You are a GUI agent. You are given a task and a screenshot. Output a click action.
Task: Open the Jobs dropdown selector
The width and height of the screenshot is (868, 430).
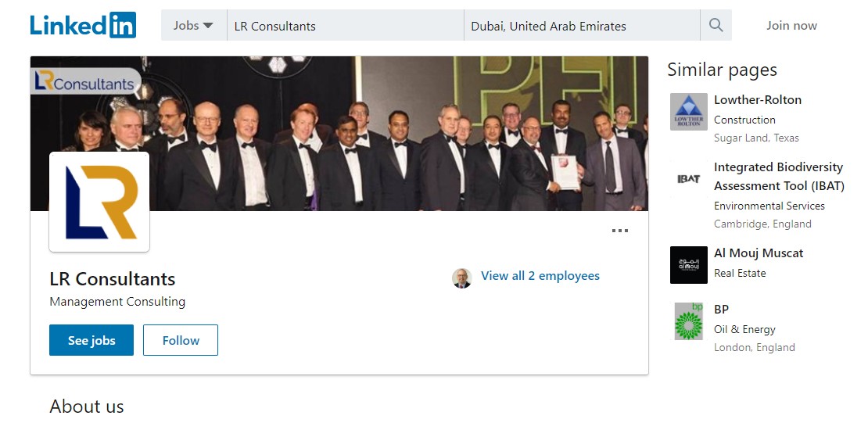click(x=193, y=25)
